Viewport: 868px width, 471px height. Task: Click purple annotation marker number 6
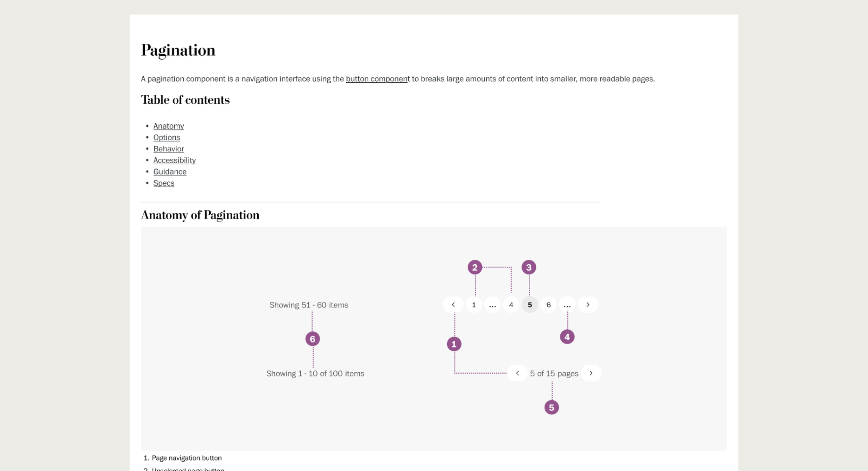tap(312, 339)
